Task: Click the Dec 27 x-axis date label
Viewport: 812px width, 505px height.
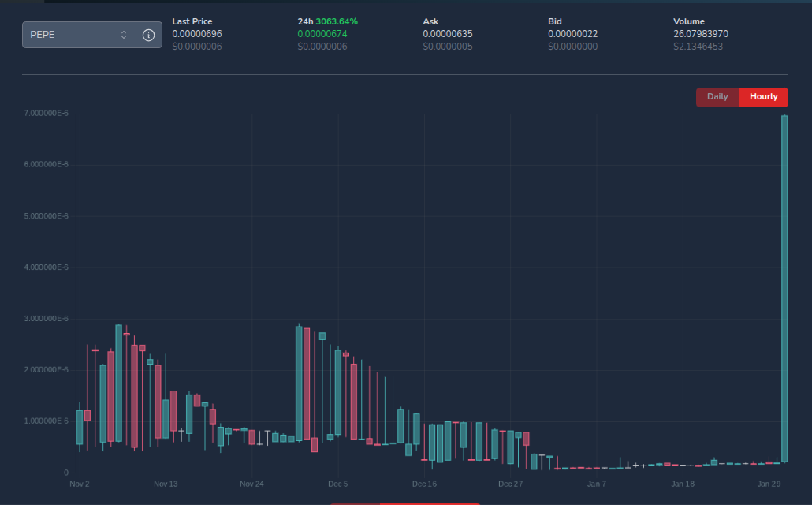Action: click(x=511, y=484)
